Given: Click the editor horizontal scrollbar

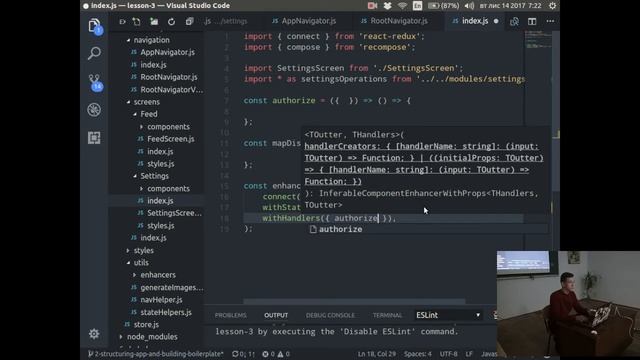Looking at the screenshot, I should [354, 301].
